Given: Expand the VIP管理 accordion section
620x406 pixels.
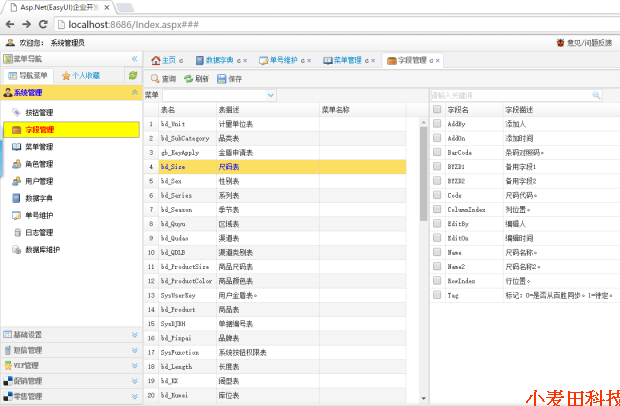Looking at the screenshot, I should tap(134, 366).
